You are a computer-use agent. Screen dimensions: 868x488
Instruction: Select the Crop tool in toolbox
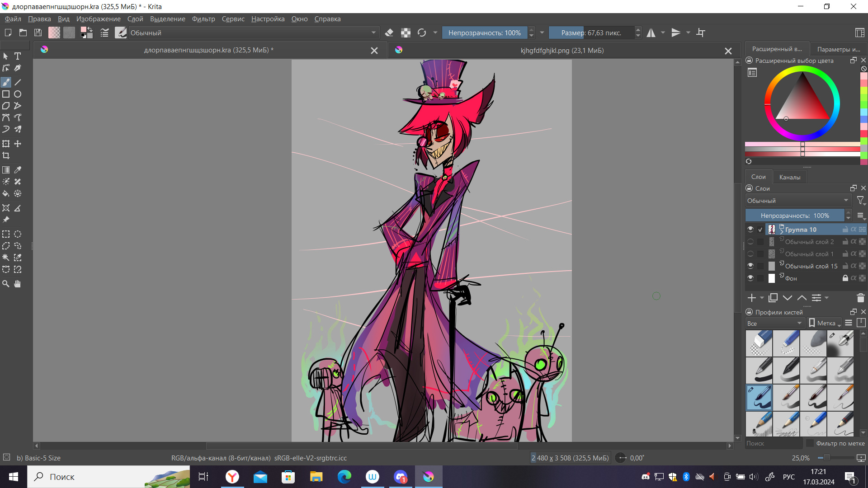[x=6, y=155]
